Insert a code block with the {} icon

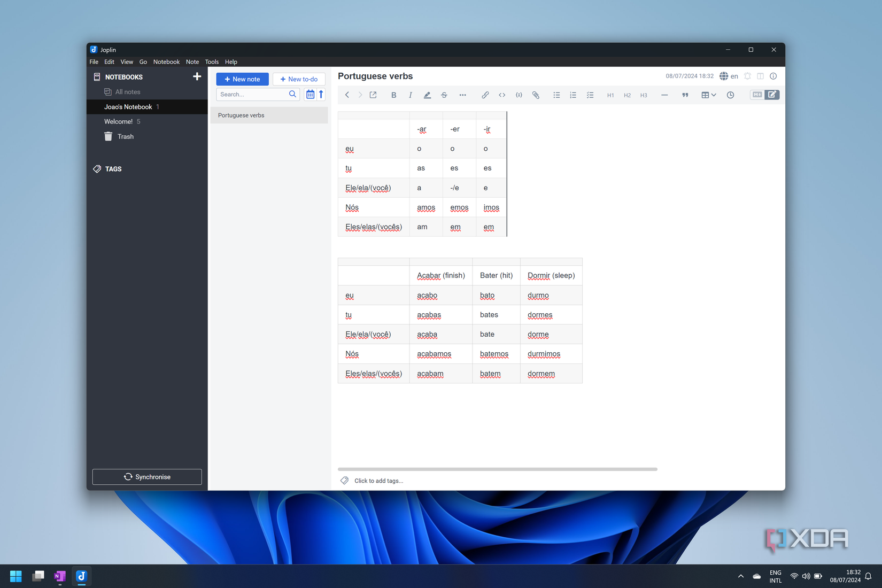pyautogui.click(x=519, y=95)
